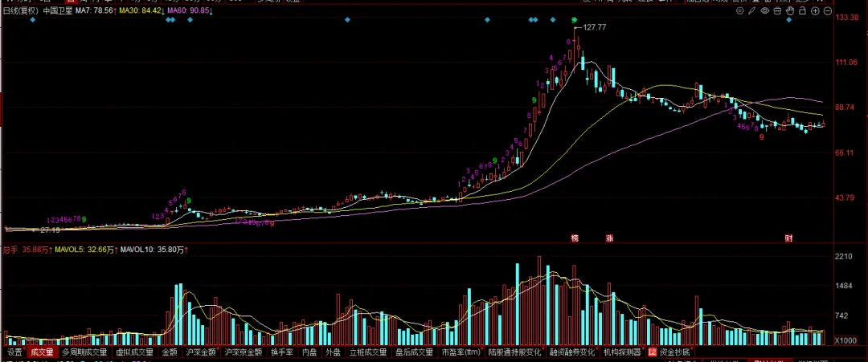
Task: Click the 1484 volume axis value
Action: [x=844, y=287]
